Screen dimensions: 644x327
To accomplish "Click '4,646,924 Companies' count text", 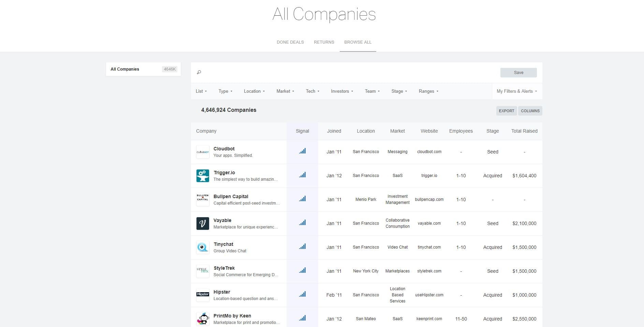I will 229,110.
